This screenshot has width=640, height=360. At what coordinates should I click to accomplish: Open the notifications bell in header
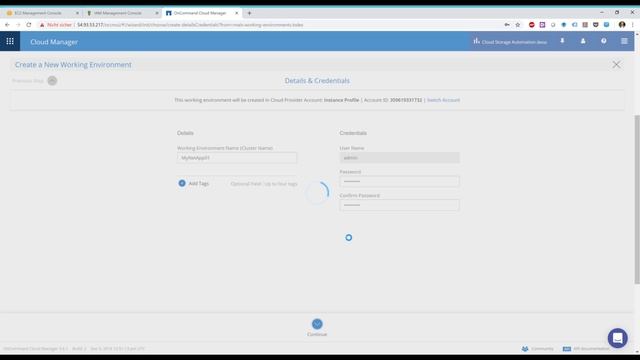[562, 41]
